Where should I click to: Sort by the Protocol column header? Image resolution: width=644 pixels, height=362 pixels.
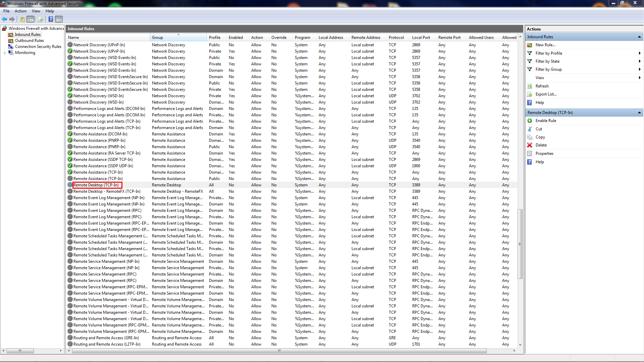(399, 38)
